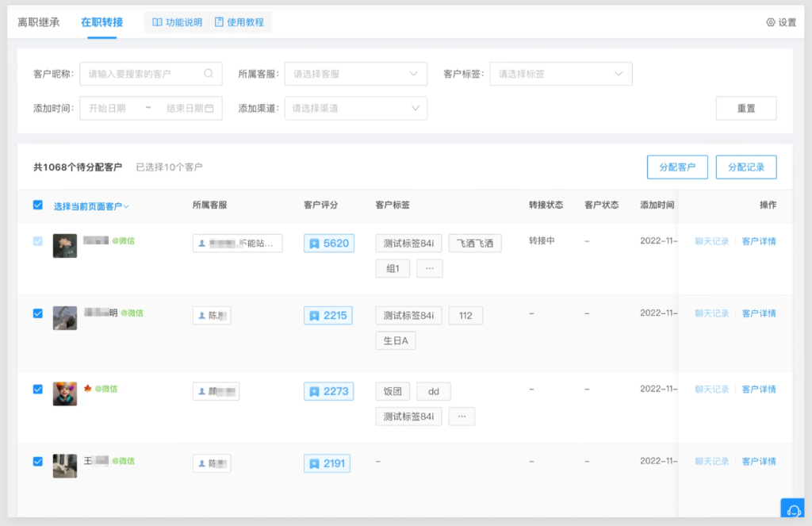This screenshot has height=526, width=812.
Task: Click the colorful clown avatar thumbnail
Action: [x=65, y=394]
